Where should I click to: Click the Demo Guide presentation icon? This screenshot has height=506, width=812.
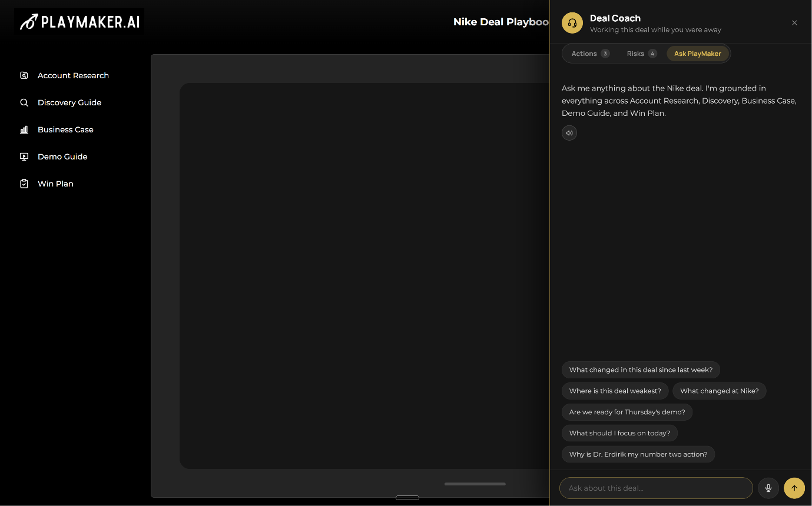24,157
